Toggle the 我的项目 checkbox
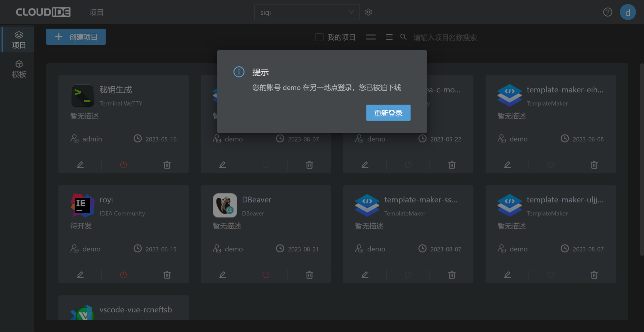644x332 pixels. click(x=319, y=37)
